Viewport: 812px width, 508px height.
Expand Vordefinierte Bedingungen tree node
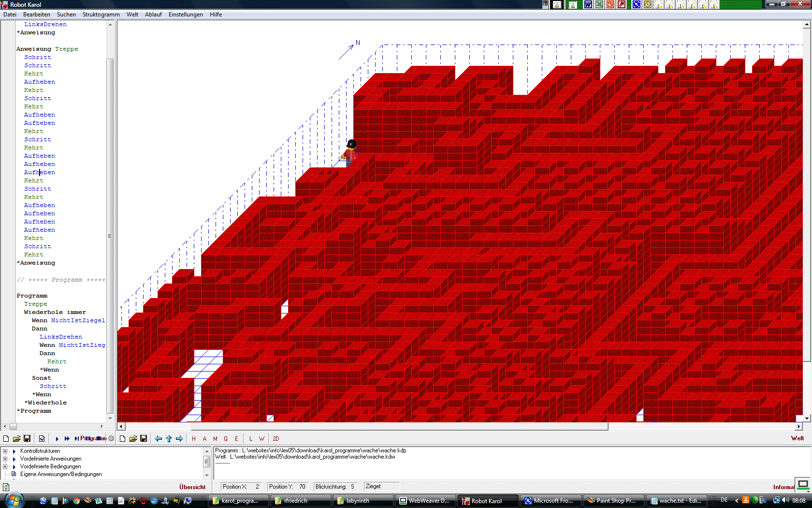click(5, 466)
